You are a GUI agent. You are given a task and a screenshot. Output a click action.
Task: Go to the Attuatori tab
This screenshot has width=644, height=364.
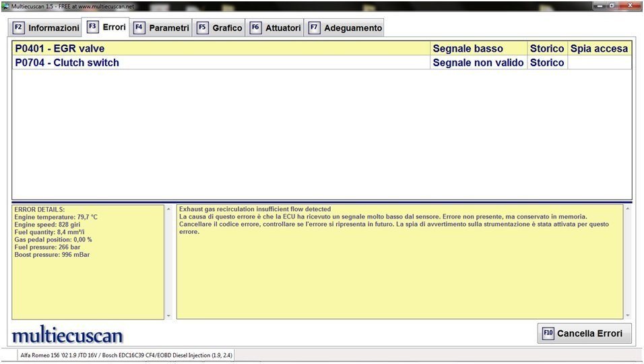[275, 28]
